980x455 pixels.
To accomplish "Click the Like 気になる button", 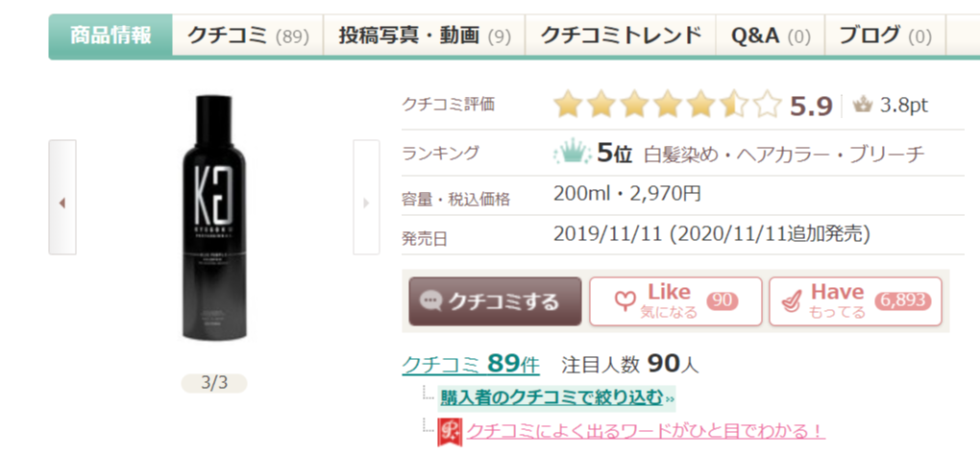I will [675, 301].
